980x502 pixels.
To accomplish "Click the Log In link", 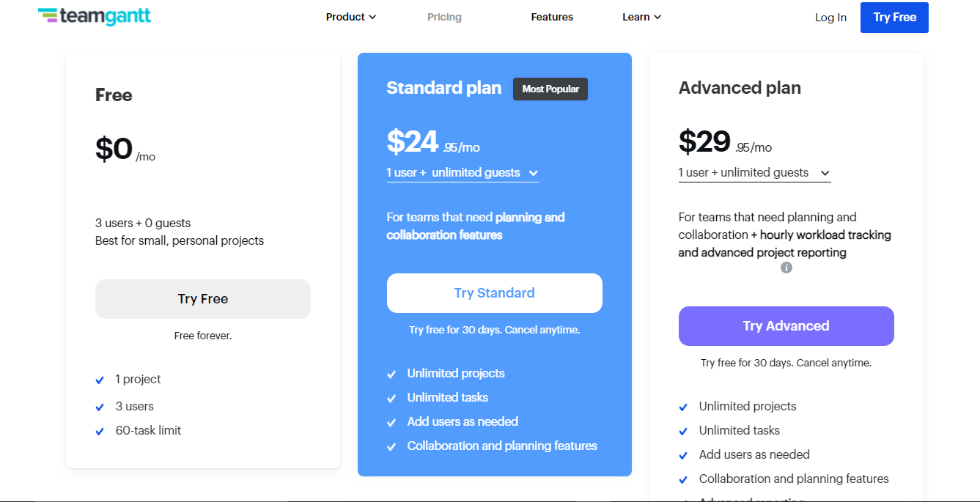I will 830,18.
